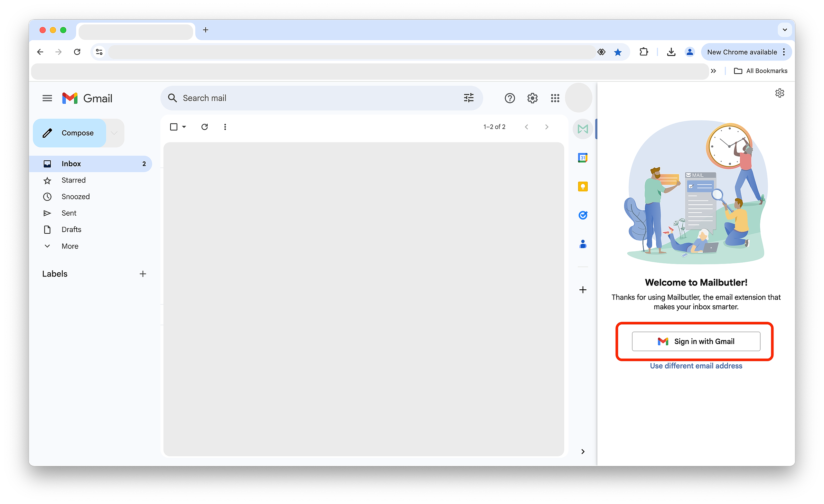Image resolution: width=824 pixels, height=504 pixels.
Task: Open Chrome downloads icon
Action: (671, 52)
